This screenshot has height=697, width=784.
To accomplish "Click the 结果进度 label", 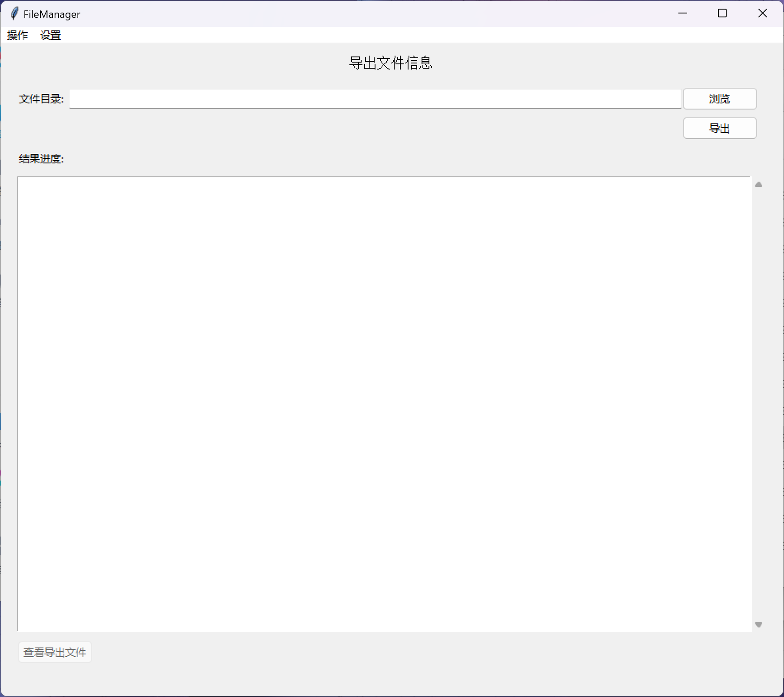I will tap(41, 159).
